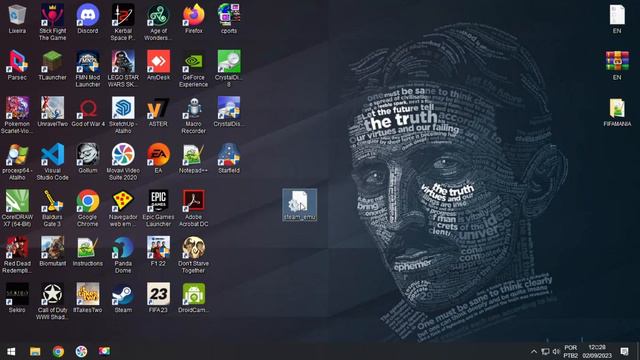Screen dimensions: 640x360
Task: Launch GeForce Experience shortcut
Action: click(x=193, y=69)
